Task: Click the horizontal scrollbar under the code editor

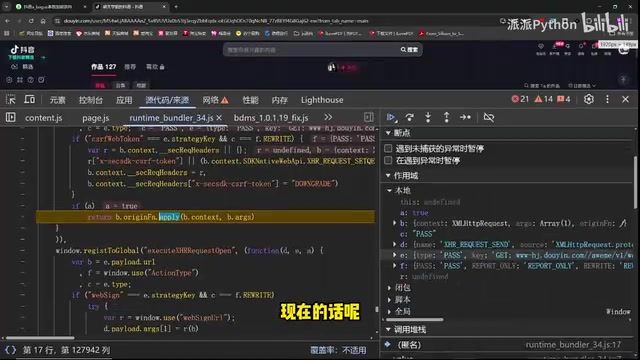Action: pyautogui.click(x=40, y=338)
